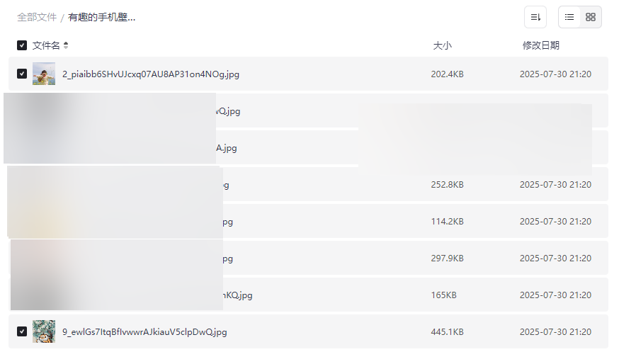Toggle the select-all checkbox beside 文件名
This screenshot has width=619, height=364.
[22, 45]
